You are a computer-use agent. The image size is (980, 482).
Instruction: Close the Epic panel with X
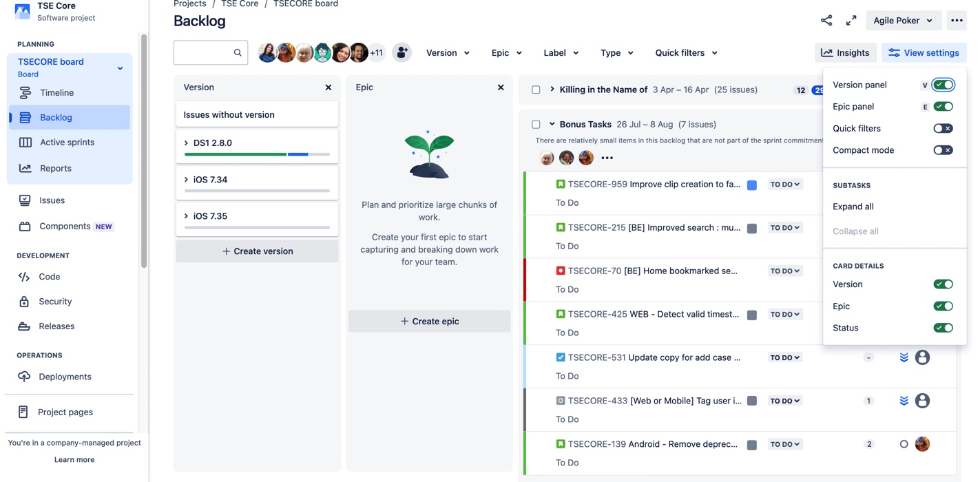point(501,87)
